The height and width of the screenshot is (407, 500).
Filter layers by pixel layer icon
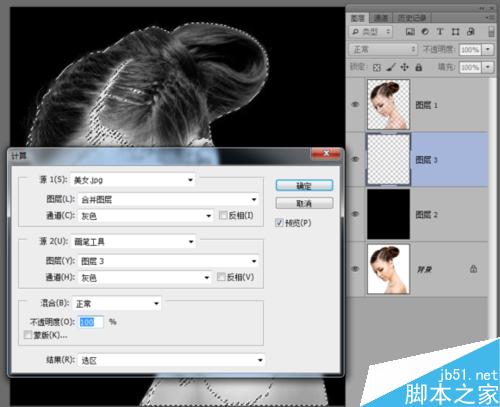(x=410, y=32)
